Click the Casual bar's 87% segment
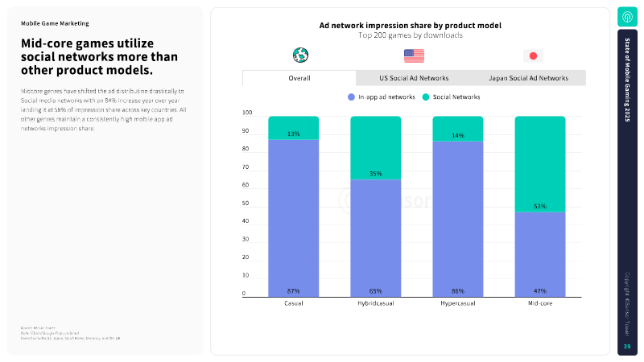644x362 pixels. point(293,218)
